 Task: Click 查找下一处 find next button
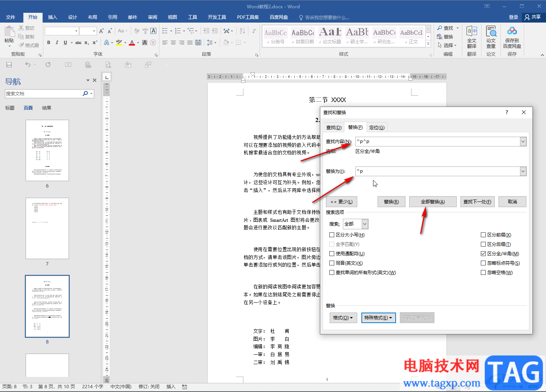pyautogui.click(x=477, y=201)
